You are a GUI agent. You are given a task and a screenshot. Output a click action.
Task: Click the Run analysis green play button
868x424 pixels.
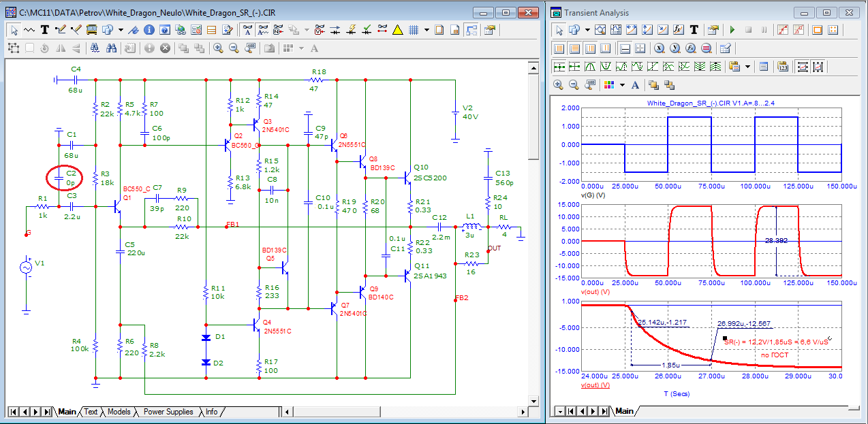coord(732,30)
